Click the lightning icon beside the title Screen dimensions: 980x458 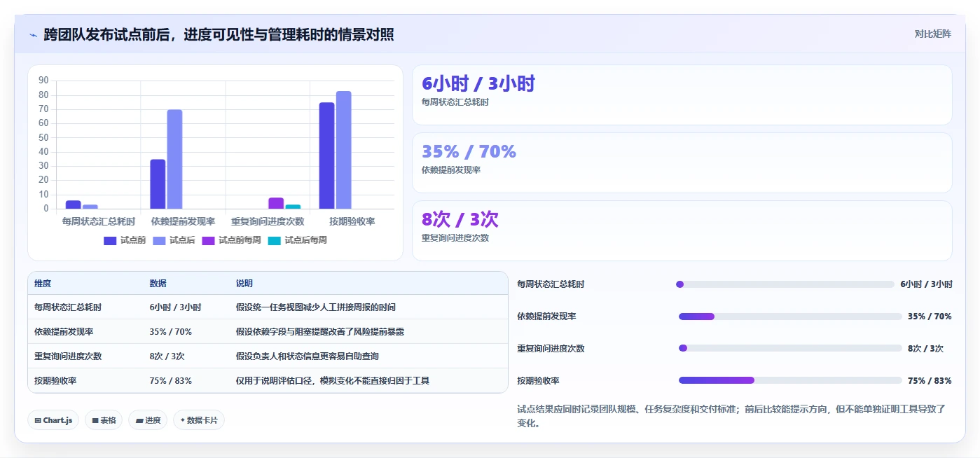(33, 35)
